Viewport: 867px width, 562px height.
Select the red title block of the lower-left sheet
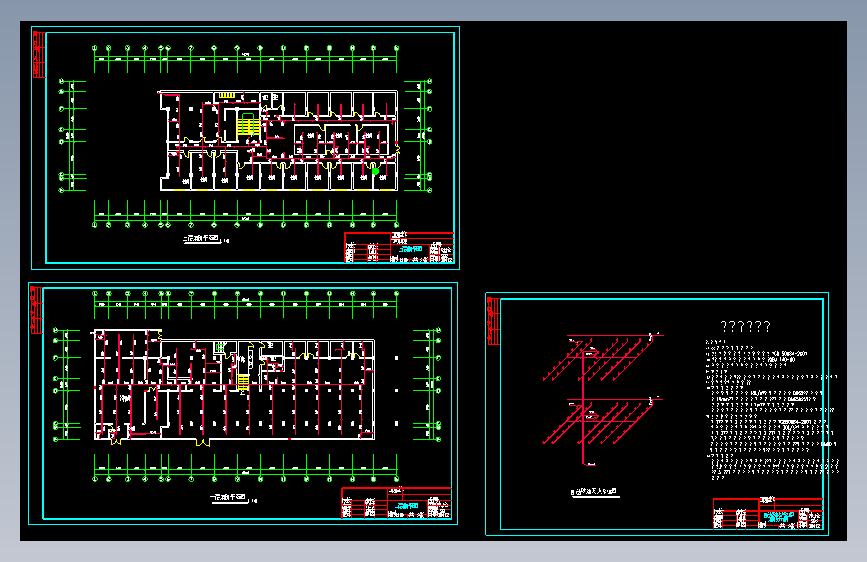click(x=396, y=503)
